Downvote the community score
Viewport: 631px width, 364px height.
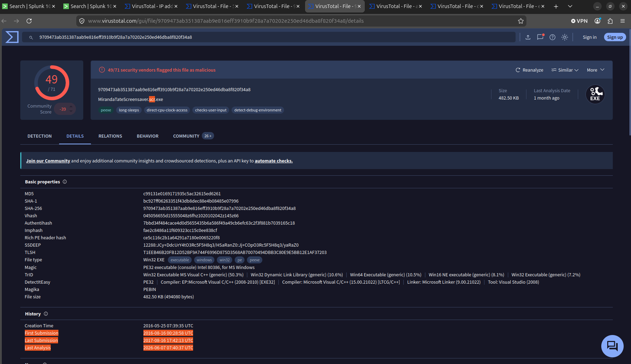[x=71, y=112]
